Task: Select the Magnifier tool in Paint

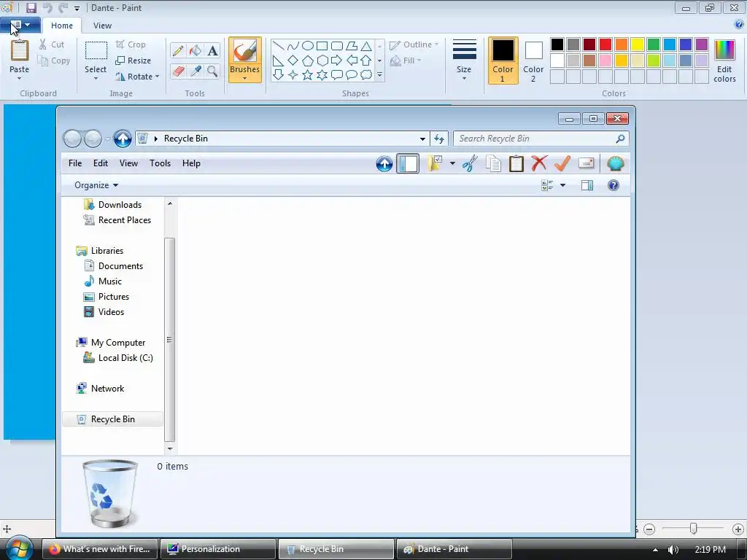Action: tap(212, 71)
